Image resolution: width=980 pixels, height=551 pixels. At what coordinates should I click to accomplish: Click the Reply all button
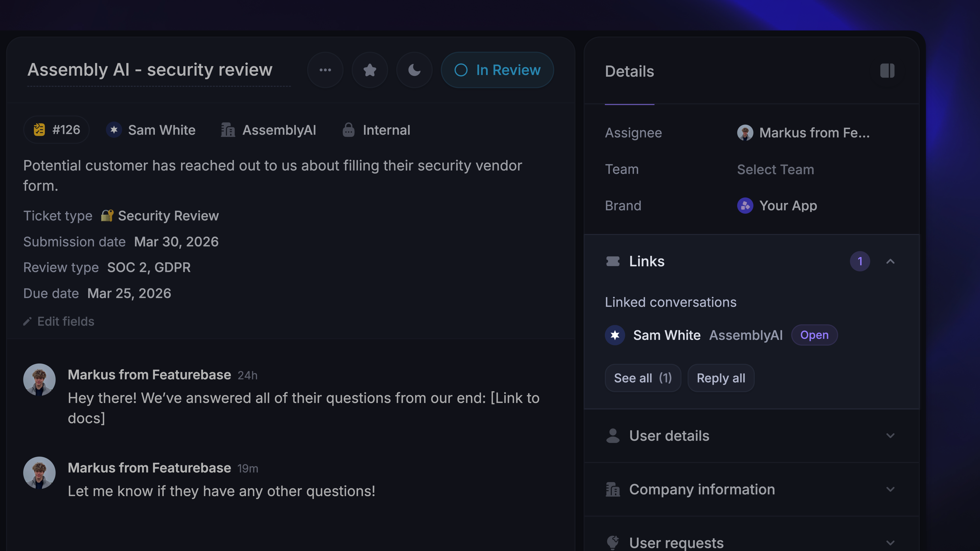[721, 378]
